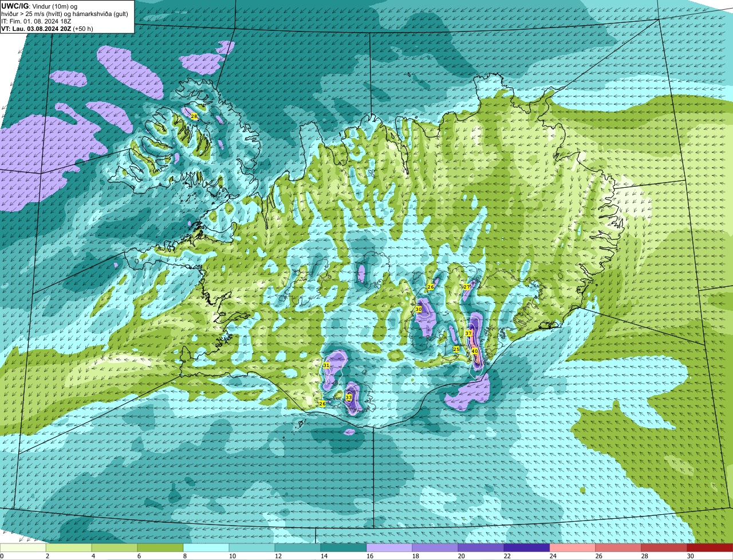Click the 14–16 m/s dark teal legend swatch
The height and width of the screenshot is (560, 733).
pos(344,548)
